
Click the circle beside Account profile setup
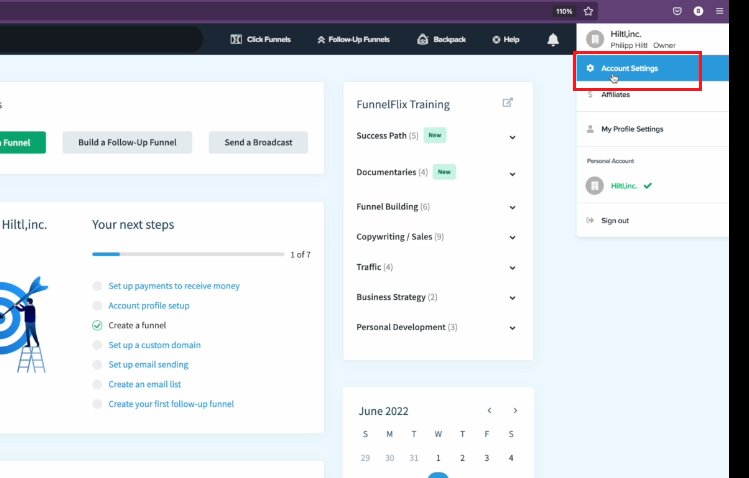pos(97,306)
